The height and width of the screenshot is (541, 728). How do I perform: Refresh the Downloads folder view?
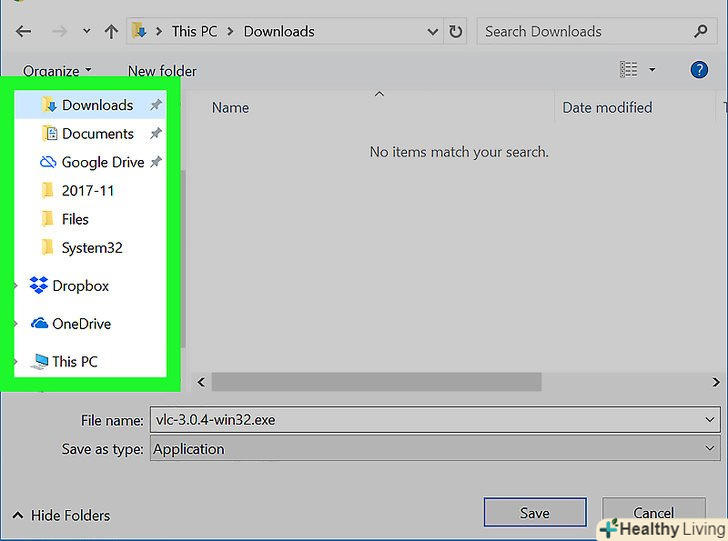[x=456, y=32]
